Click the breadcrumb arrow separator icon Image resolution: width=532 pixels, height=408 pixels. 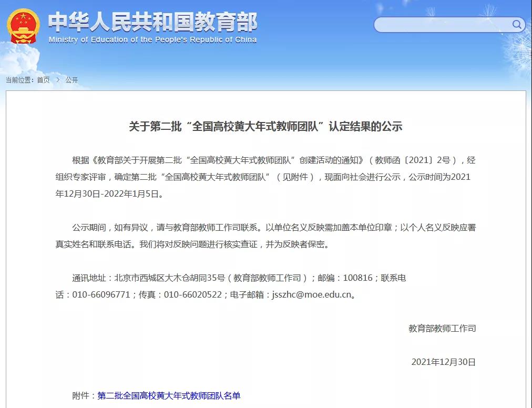[58, 80]
